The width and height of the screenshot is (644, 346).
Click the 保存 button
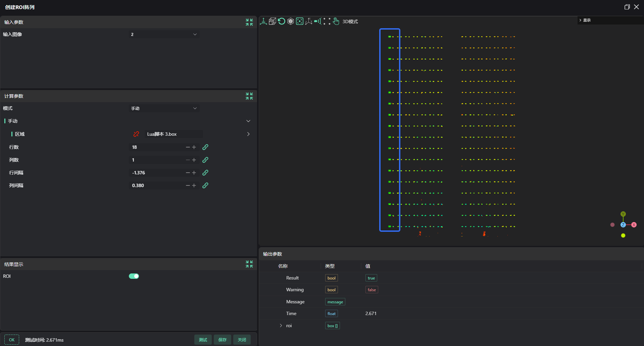point(222,340)
